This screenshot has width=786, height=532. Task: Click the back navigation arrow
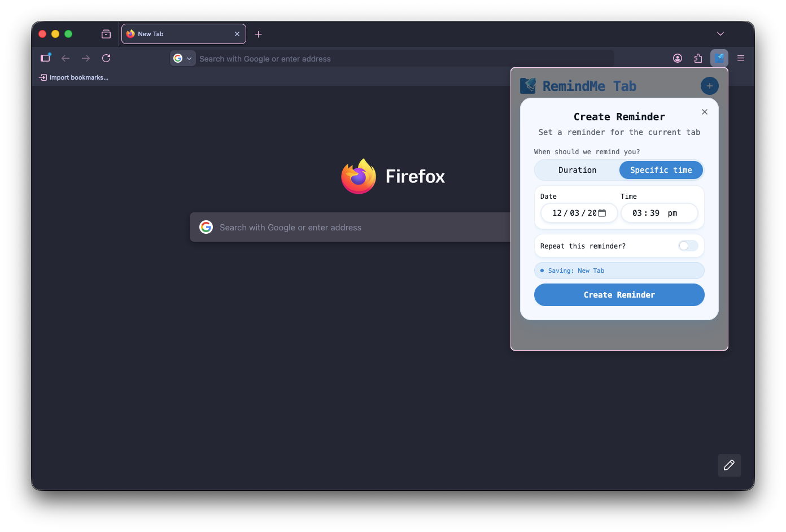click(65, 58)
